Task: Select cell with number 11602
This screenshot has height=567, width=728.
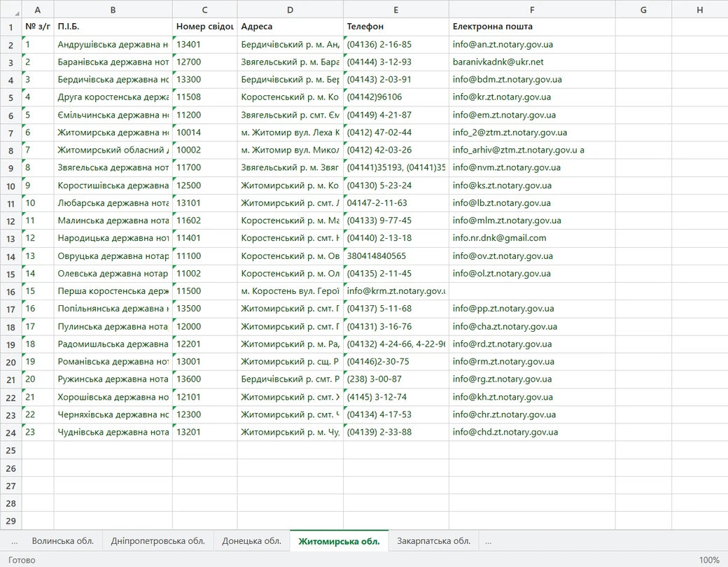Action: click(x=204, y=220)
